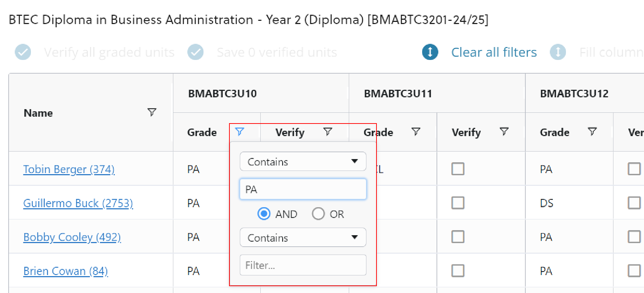Click the active Grade filter icon for BMABTC3U10
644x293 pixels.
pos(240,132)
